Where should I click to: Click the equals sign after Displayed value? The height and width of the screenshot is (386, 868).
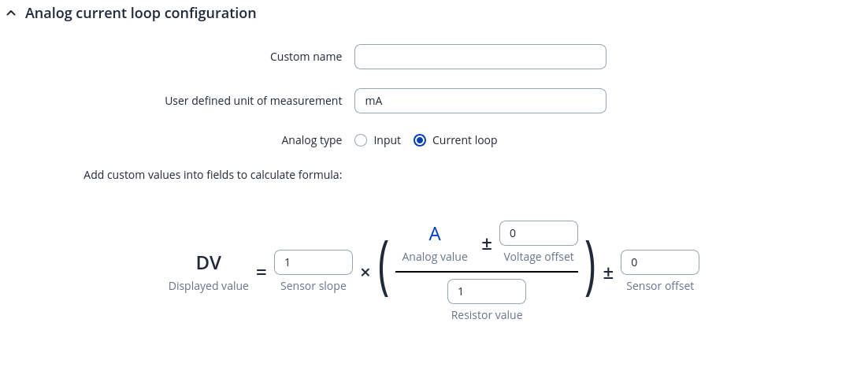(x=262, y=273)
